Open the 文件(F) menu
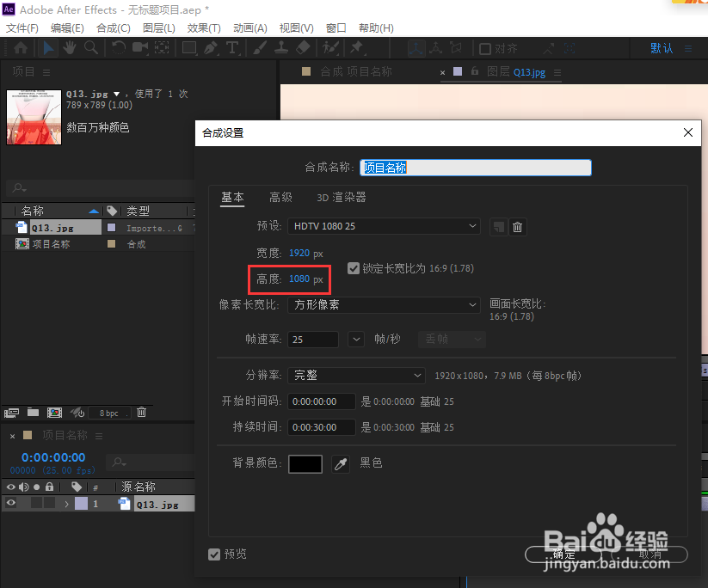 (22, 28)
